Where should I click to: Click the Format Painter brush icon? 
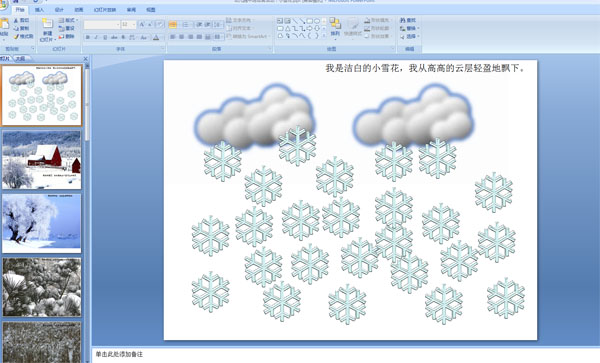pos(16,37)
